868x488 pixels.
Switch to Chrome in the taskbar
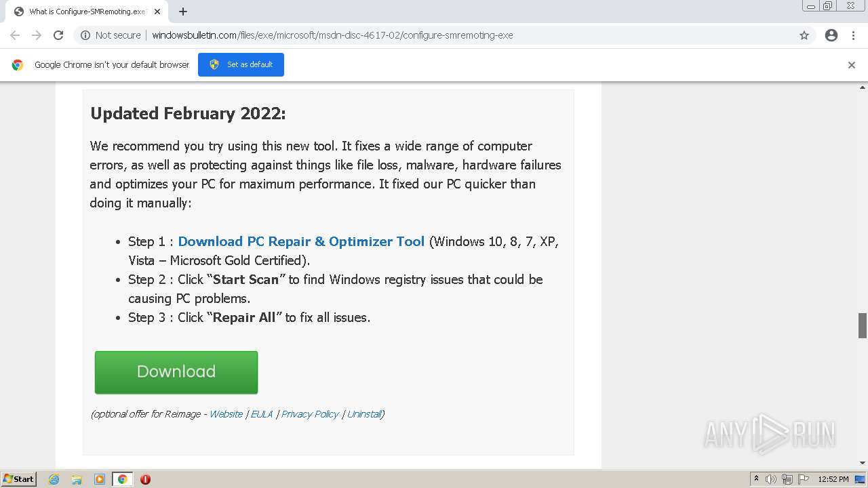(x=122, y=479)
